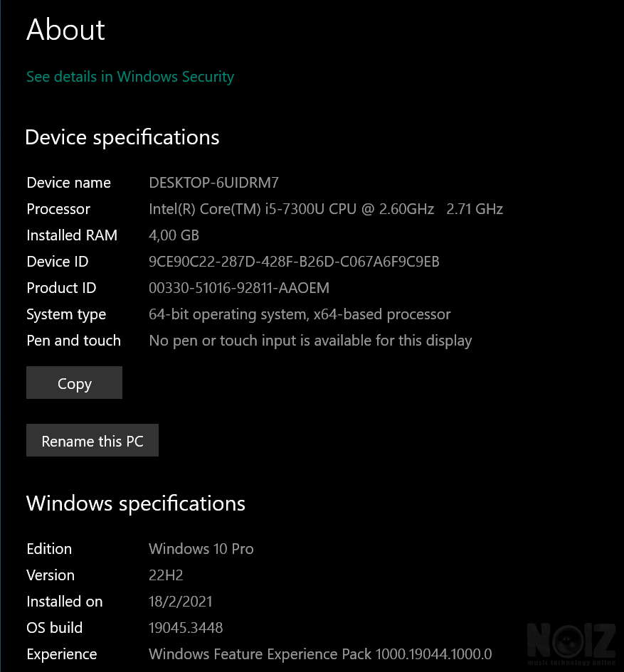
Task: Select the 64-bit operating system text
Action: 300,314
